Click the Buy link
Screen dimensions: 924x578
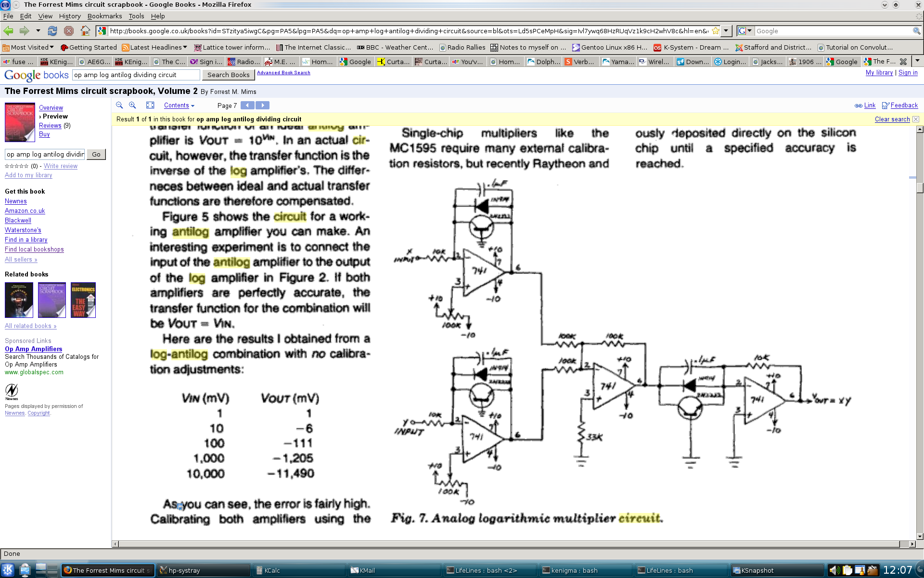coord(44,134)
